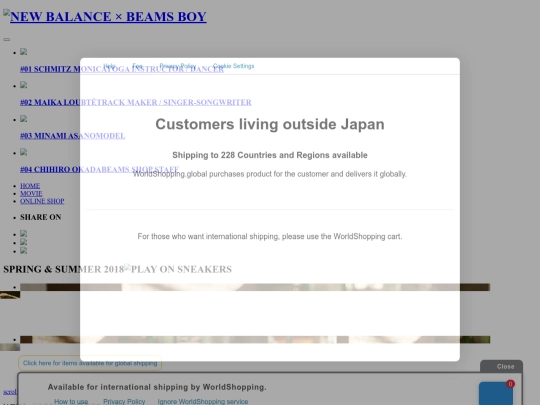Click 'Ignore WorldShopping service' link
This screenshot has width=540, height=405.
[203, 402]
